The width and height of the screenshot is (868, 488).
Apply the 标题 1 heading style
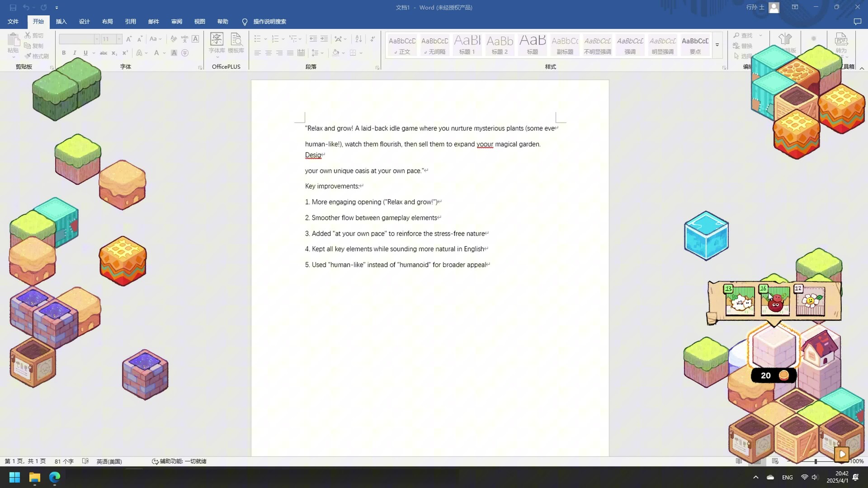tap(467, 45)
